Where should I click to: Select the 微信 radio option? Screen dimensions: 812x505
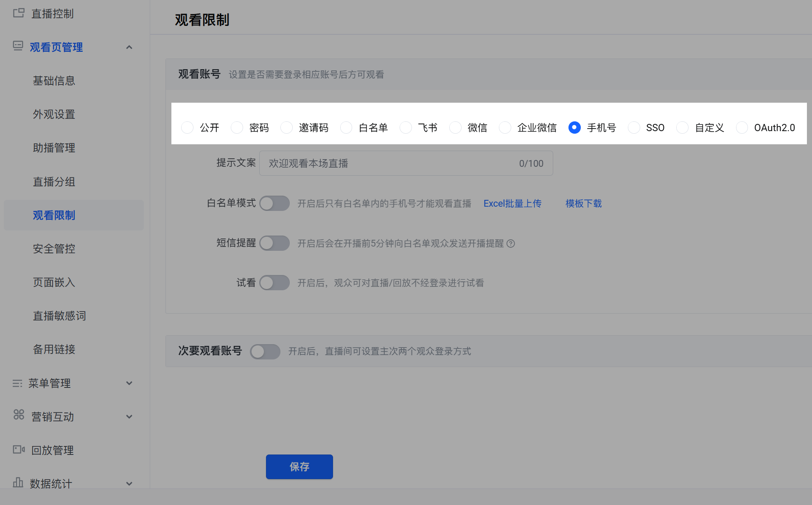pos(455,128)
